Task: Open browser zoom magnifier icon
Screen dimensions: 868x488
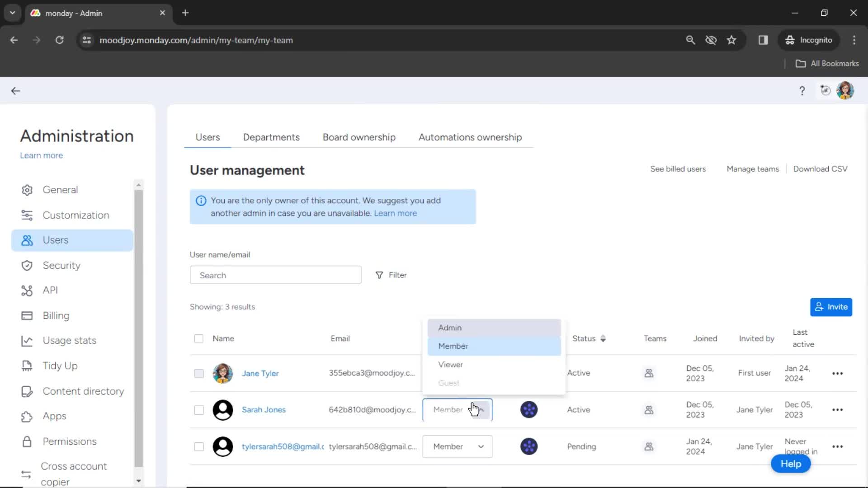Action: coord(690,40)
